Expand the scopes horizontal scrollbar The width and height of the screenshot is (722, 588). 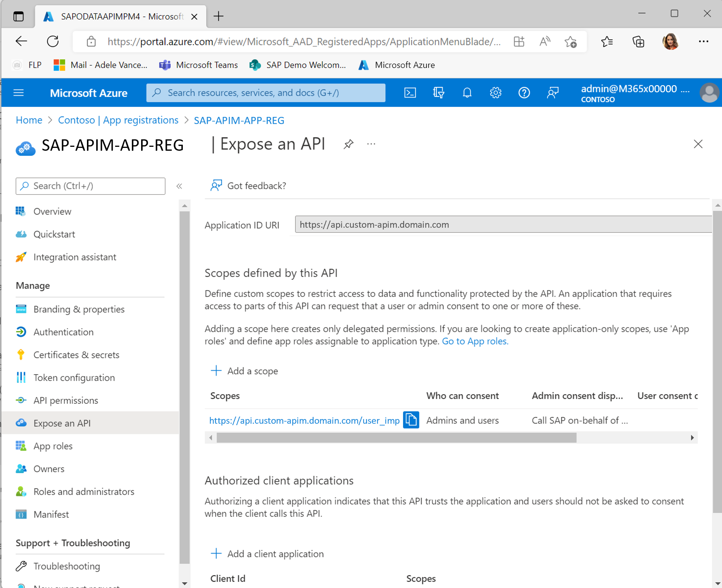tap(693, 437)
